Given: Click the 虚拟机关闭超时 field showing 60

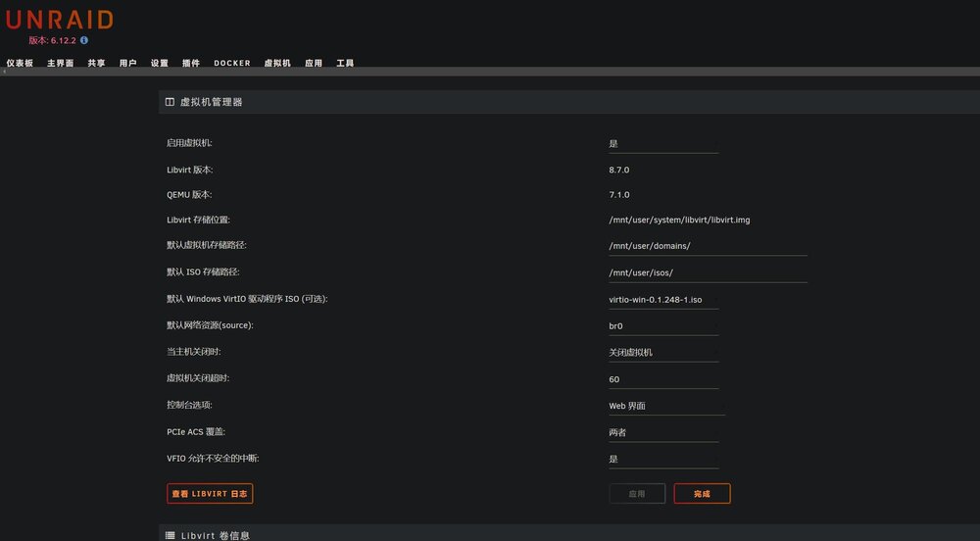Looking at the screenshot, I should pos(663,380).
